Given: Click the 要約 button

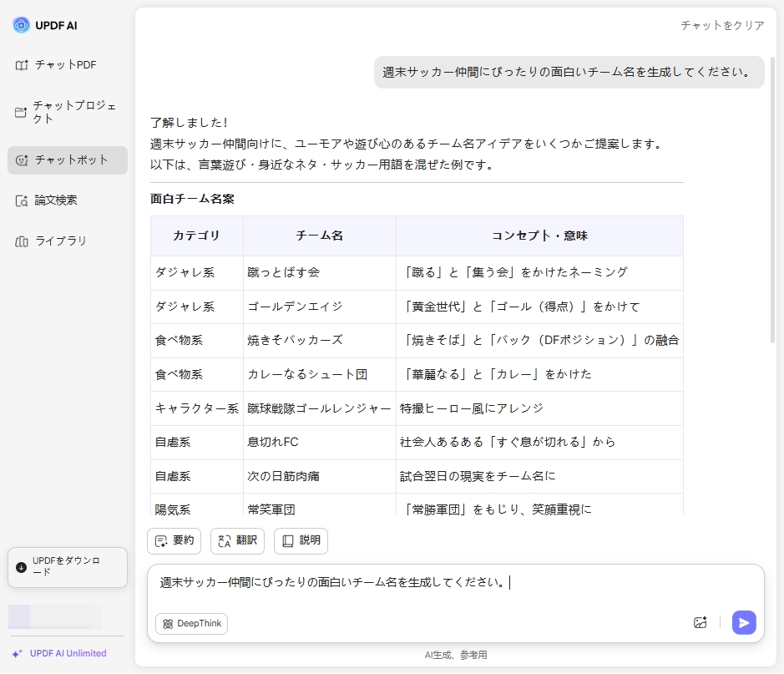Looking at the screenshot, I should [x=174, y=541].
